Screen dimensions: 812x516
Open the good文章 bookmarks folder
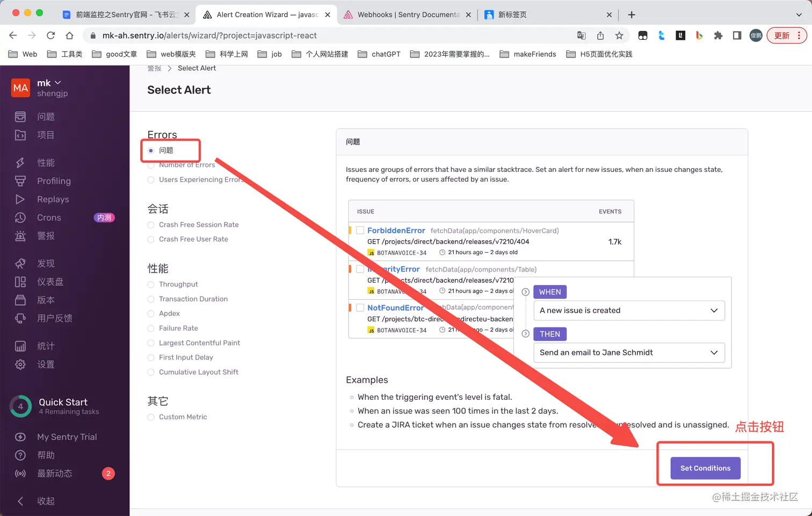pos(114,54)
